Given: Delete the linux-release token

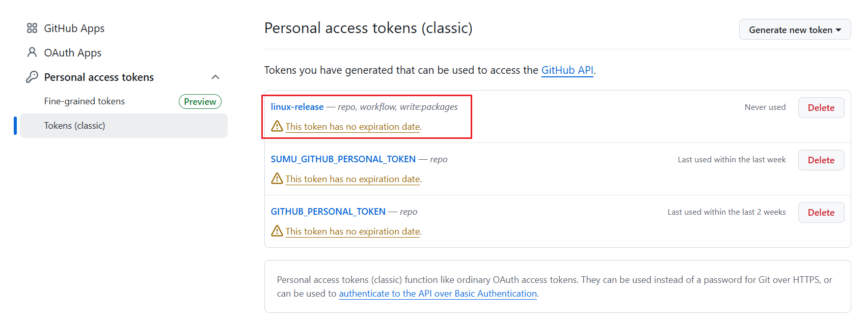Looking at the screenshot, I should click(x=821, y=108).
